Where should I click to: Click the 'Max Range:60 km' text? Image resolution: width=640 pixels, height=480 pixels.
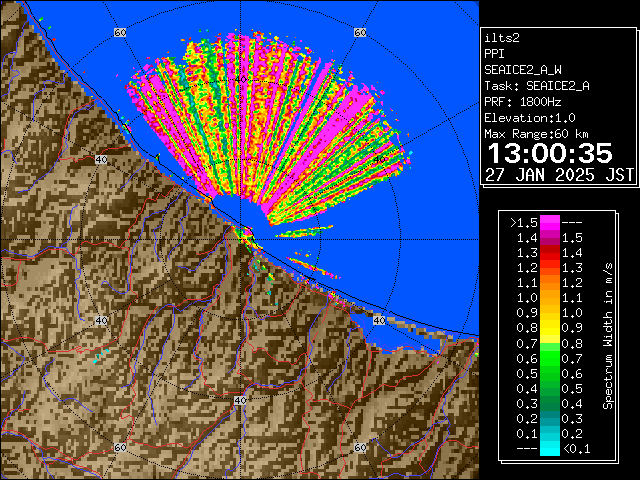point(536,134)
